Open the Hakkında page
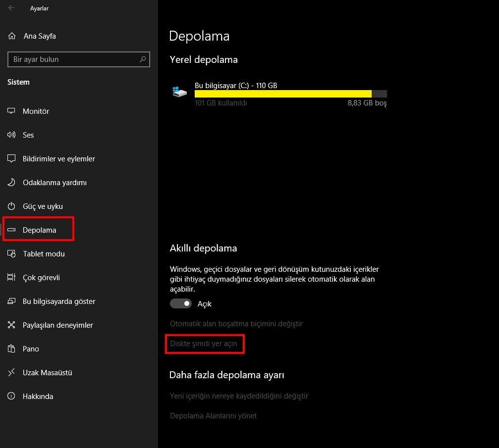499x448 pixels. tap(38, 397)
